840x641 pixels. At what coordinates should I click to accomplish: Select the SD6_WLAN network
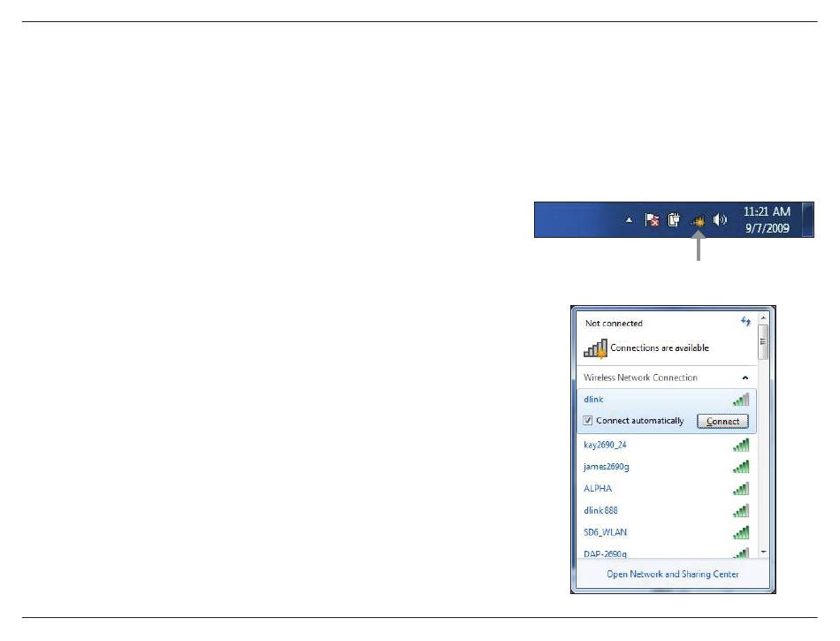pos(606,532)
